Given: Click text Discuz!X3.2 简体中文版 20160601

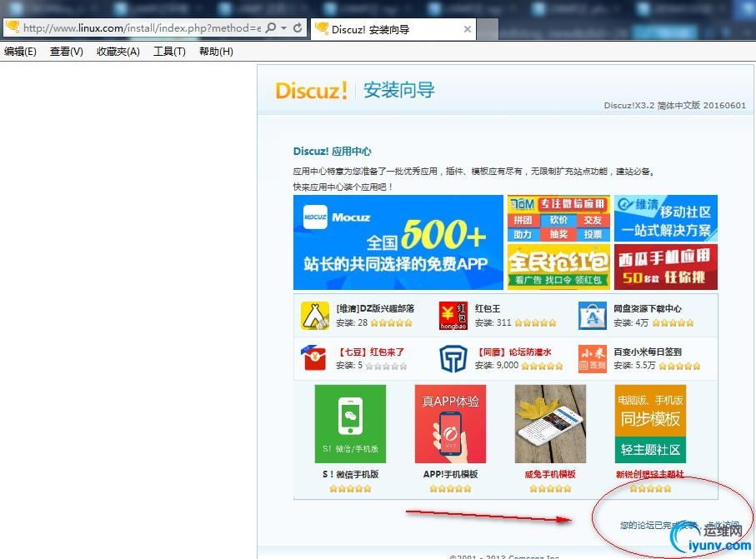Looking at the screenshot, I should [674, 105].
